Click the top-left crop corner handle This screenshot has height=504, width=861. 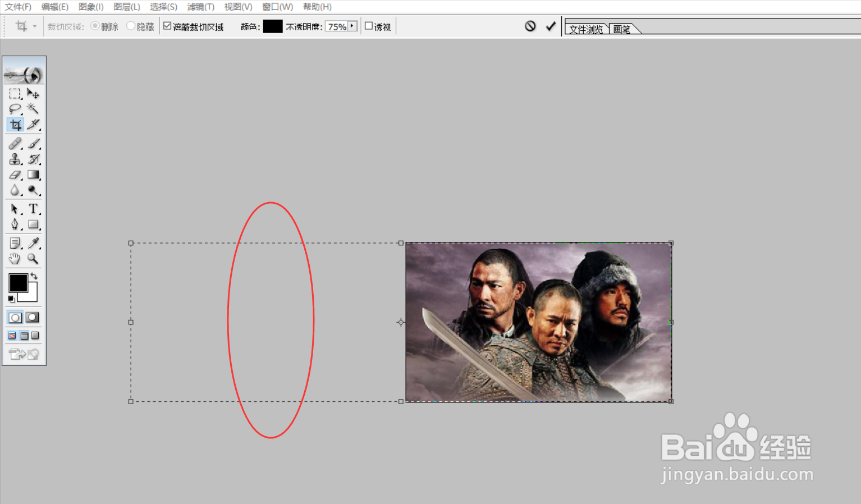131,243
